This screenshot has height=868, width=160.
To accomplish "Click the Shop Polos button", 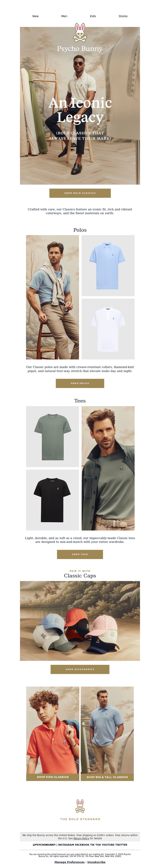I will coord(80,383).
